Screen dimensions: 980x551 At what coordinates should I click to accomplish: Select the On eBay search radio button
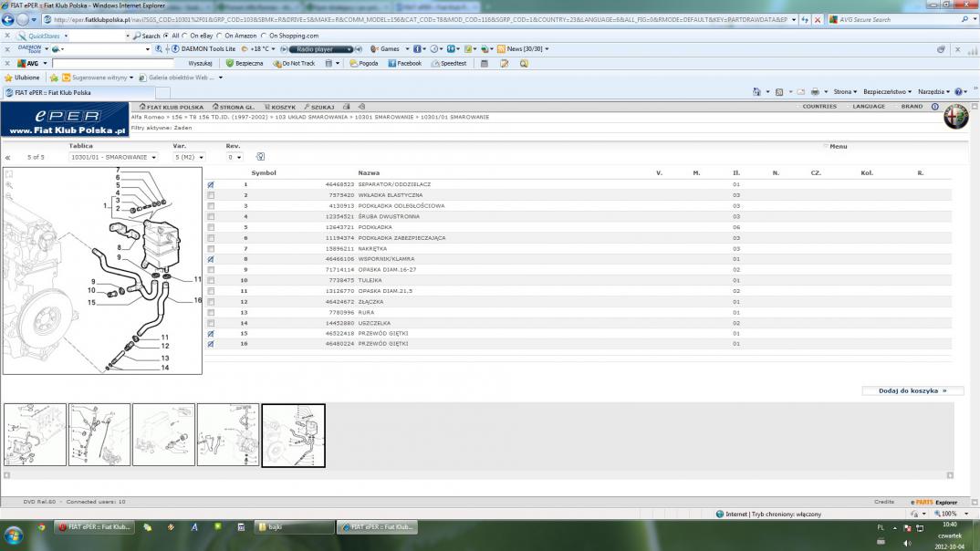[x=186, y=36]
